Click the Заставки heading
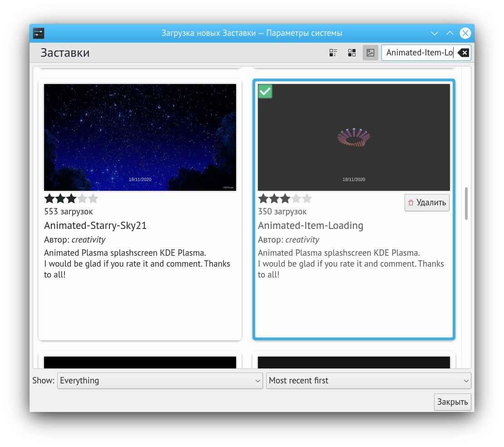The image size is (504, 447). coord(65,53)
